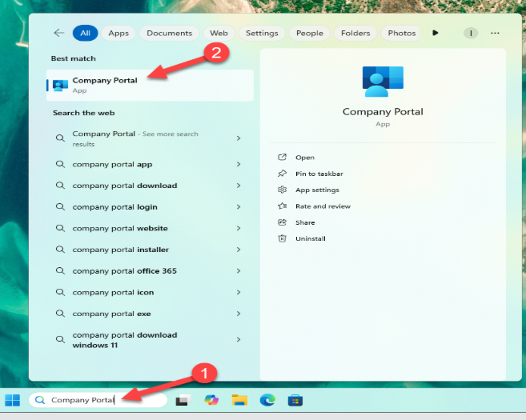This screenshot has height=420, width=526.
Task: Click search icon beside 'company portal exe'
Action: 60,314
